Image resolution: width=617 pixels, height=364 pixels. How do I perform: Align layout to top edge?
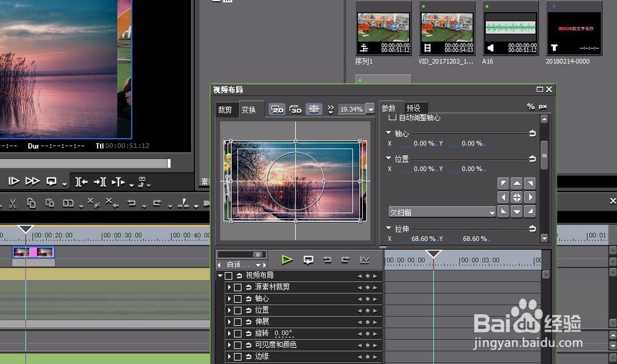pos(516,183)
